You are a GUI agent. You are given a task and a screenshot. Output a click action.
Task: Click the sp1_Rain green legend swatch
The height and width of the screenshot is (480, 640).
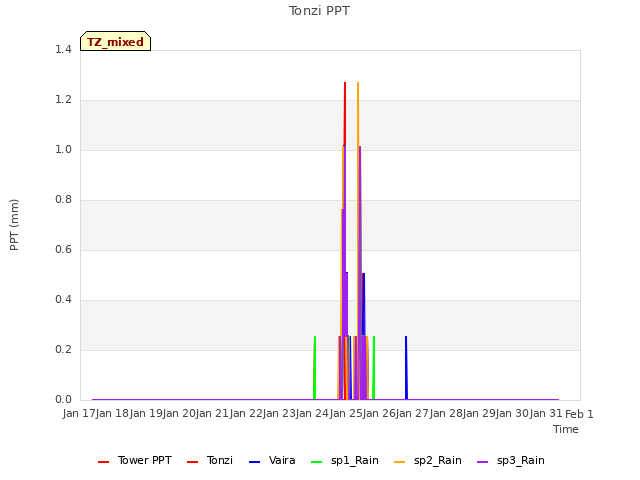coord(316,462)
